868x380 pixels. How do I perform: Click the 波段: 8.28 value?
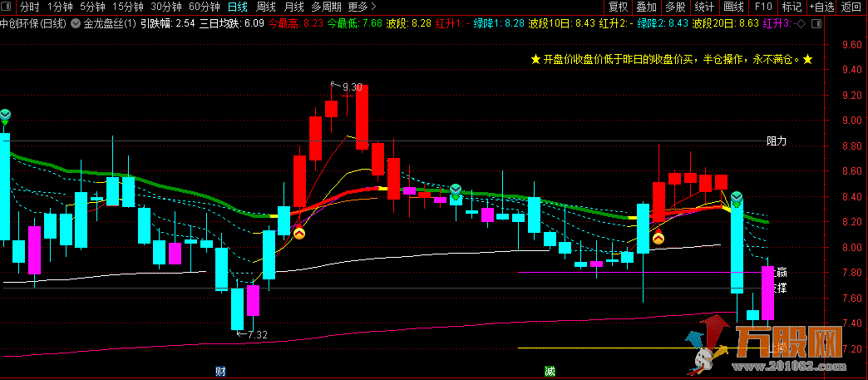pos(408,24)
